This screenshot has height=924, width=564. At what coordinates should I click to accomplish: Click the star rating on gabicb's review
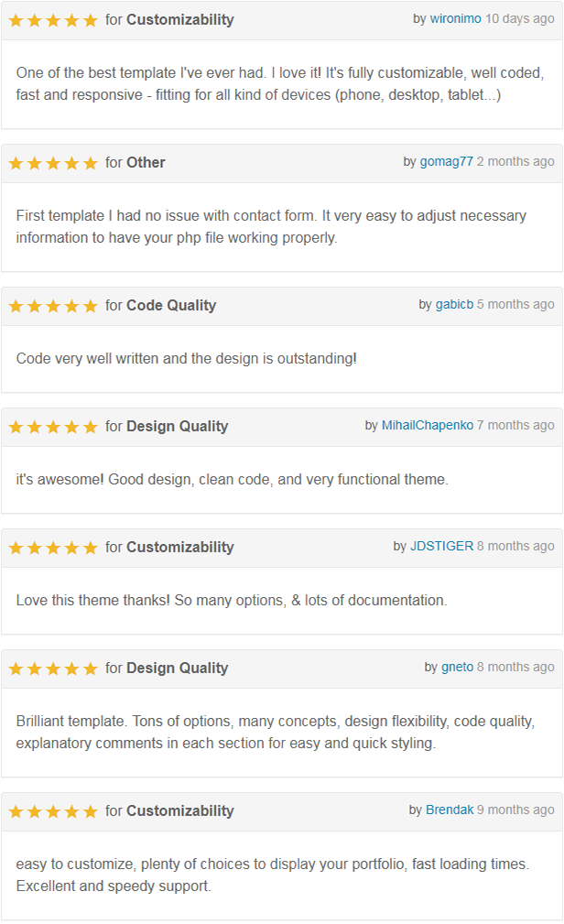click(x=53, y=306)
